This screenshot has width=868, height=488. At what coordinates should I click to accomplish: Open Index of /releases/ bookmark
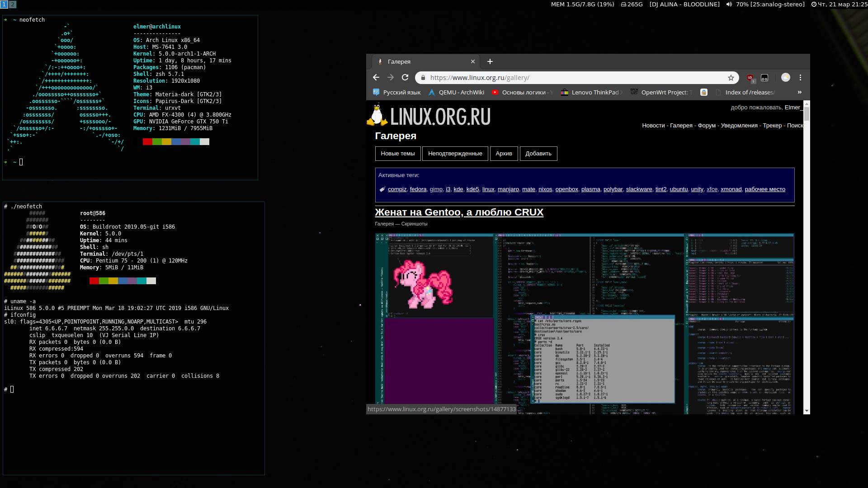click(x=745, y=92)
